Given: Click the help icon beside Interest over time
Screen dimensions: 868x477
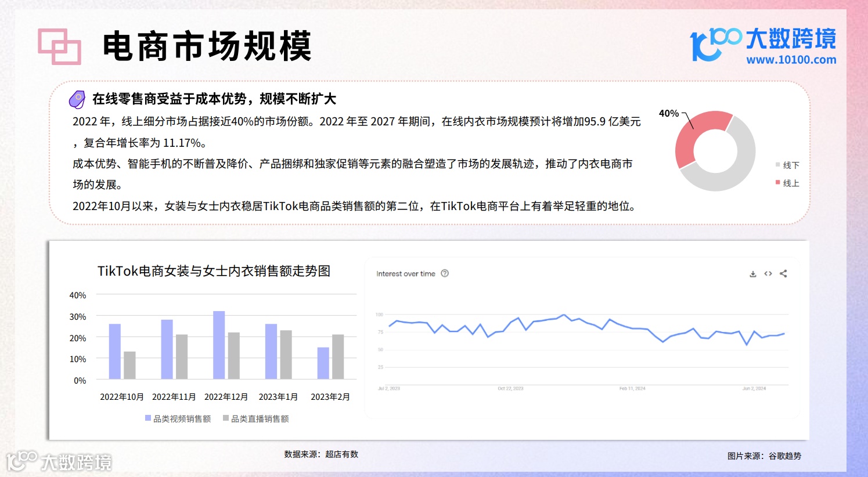Looking at the screenshot, I should tap(445, 273).
